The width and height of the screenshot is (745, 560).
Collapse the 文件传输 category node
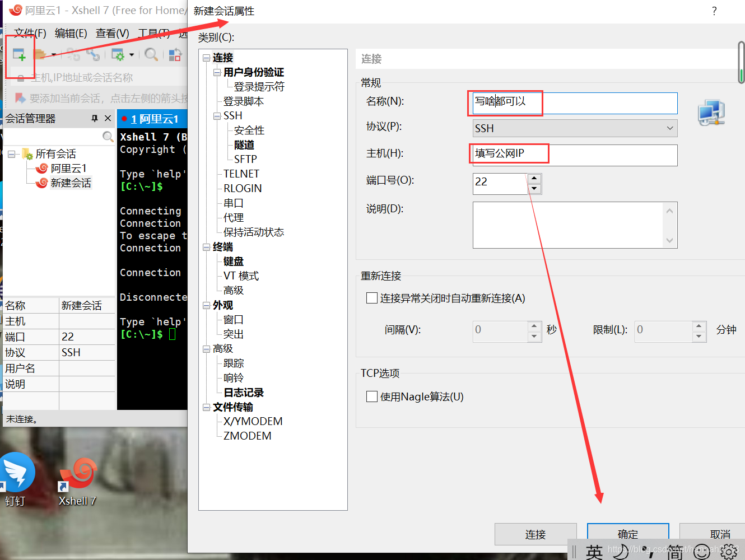(x=206, y=407)
